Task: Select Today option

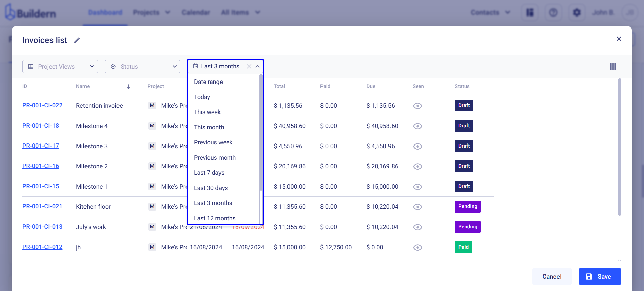Action: click(202, 97)
